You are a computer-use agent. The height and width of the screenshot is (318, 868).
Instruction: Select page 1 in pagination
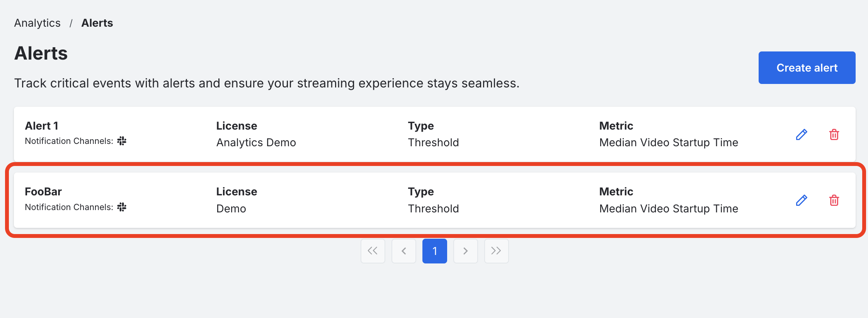(x=434, y=251)
